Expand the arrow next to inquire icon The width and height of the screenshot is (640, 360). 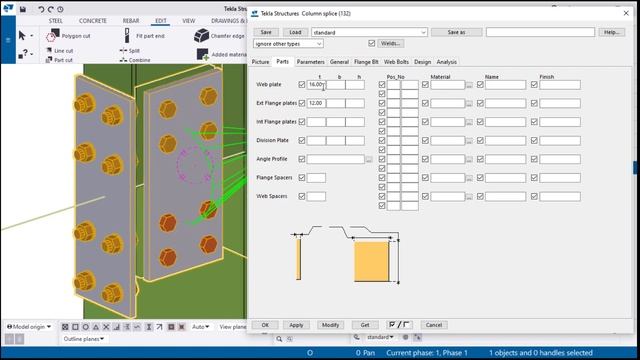[x=32, y=54]
